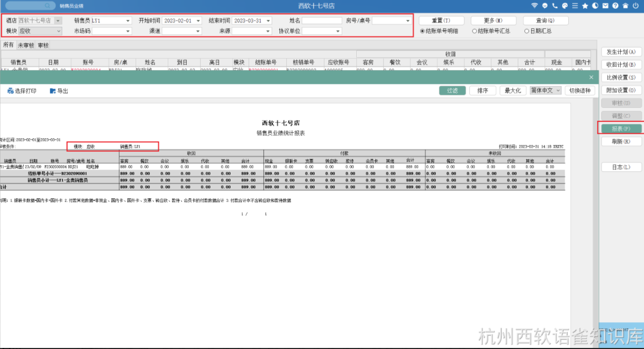Click the 选择打印 print selection button
The height and width of the screenshot is (349, 644).
pos(22,91)
